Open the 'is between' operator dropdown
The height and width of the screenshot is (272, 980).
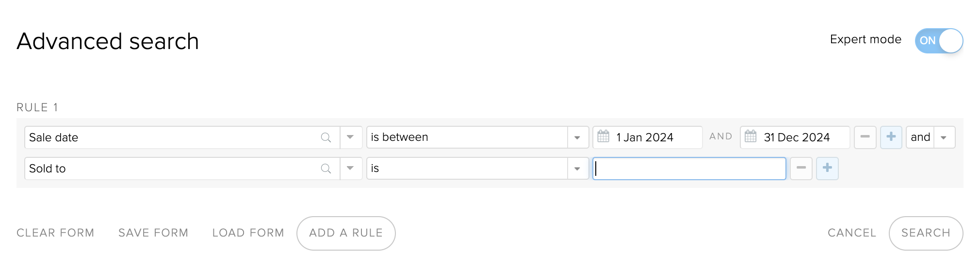pos(477,137)
